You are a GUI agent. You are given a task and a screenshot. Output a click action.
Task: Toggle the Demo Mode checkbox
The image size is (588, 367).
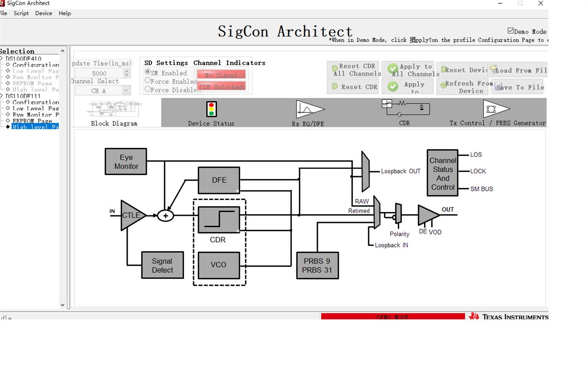(x=511, y=31)
